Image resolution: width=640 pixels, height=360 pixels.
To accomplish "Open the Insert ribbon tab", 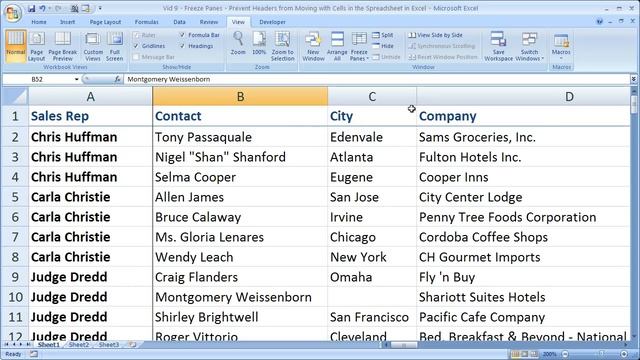I will click(67, 22).
